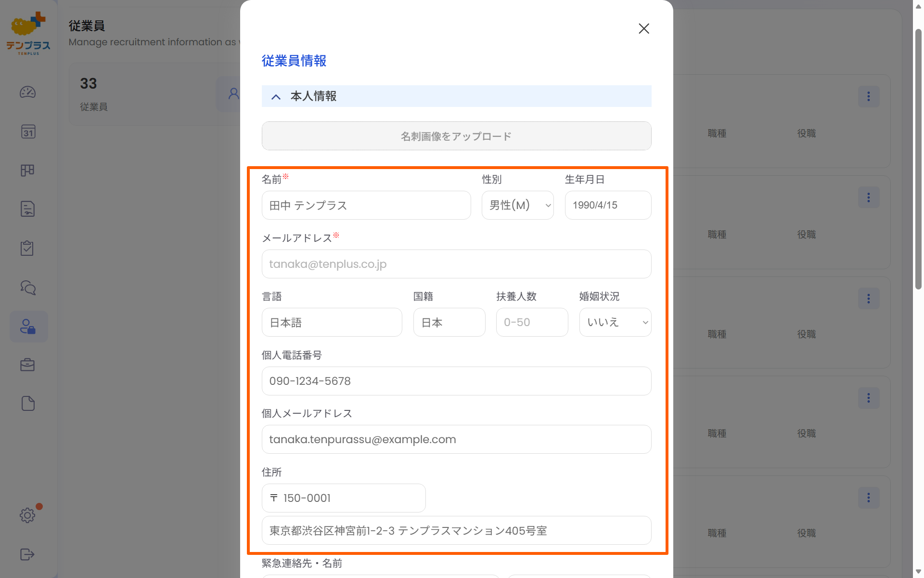Click the logout icon in sidebar
Screen dimensions: 924x578
(x=28, y=554)
